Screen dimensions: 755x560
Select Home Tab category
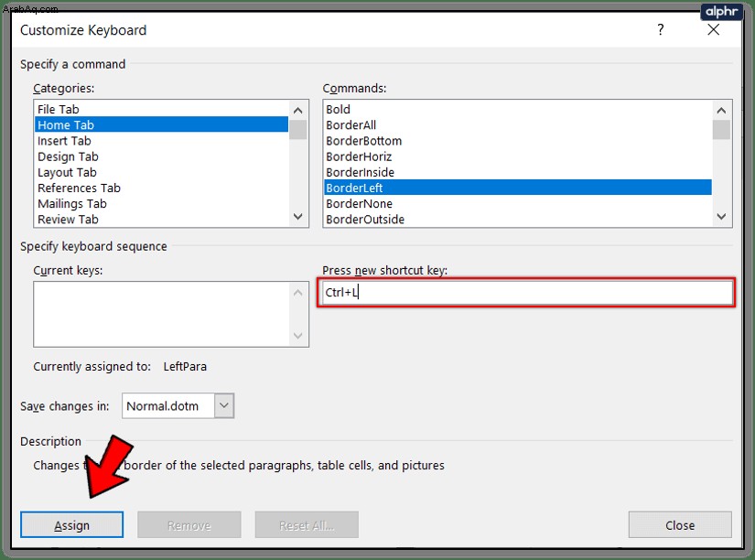(x=162, y=124)
